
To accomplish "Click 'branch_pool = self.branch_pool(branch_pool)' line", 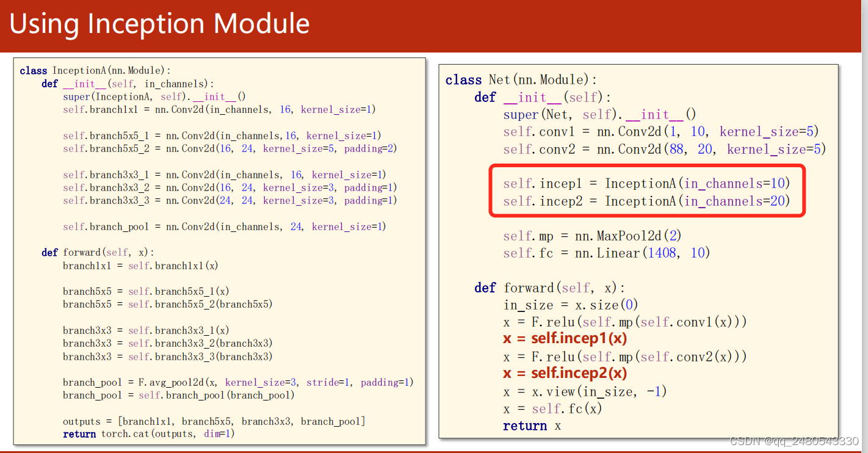I will point(179,395).
